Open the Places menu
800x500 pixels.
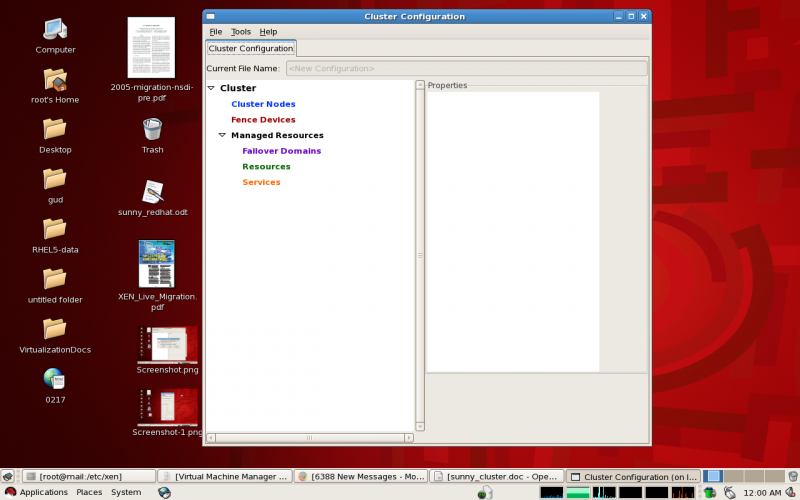89,492
